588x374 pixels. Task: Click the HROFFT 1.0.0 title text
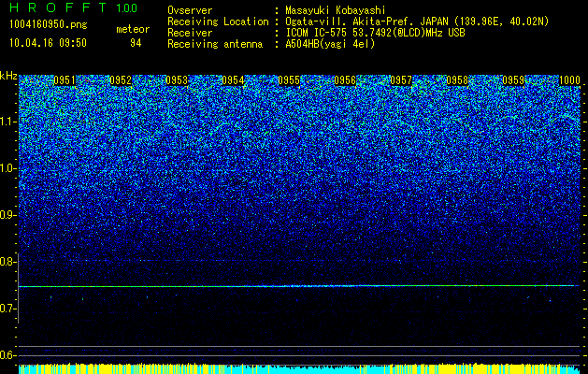tap(74, 7)
